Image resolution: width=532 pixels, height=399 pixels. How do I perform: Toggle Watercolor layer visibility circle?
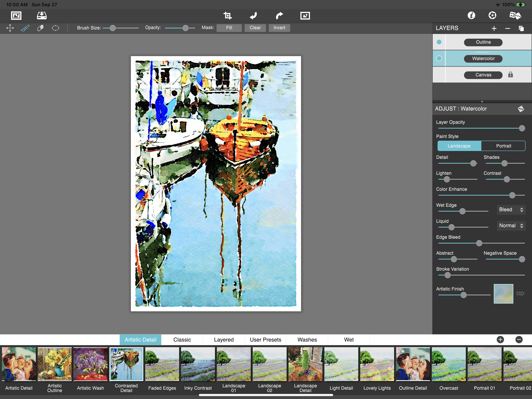click(439, 58)
